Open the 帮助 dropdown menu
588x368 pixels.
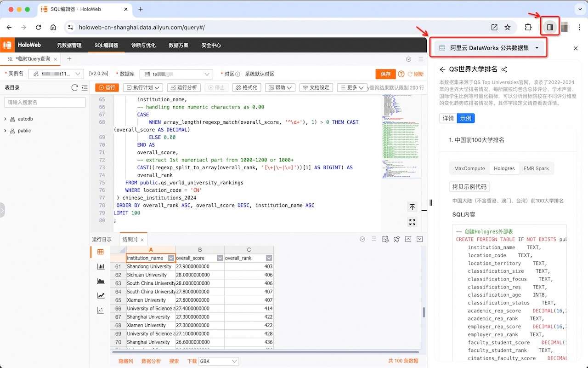pyautogui.click(x=280, y=87)
